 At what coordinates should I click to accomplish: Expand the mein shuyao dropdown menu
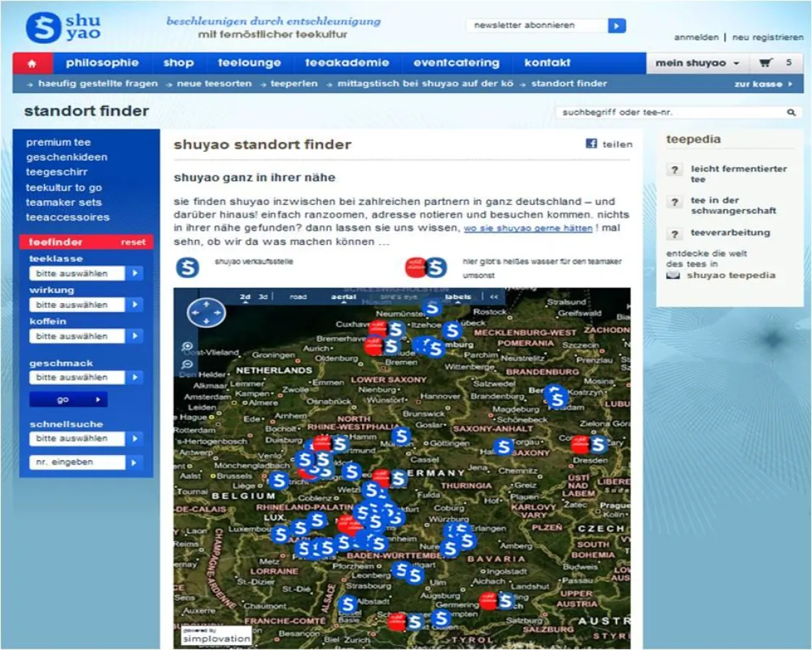coord(697,63)
